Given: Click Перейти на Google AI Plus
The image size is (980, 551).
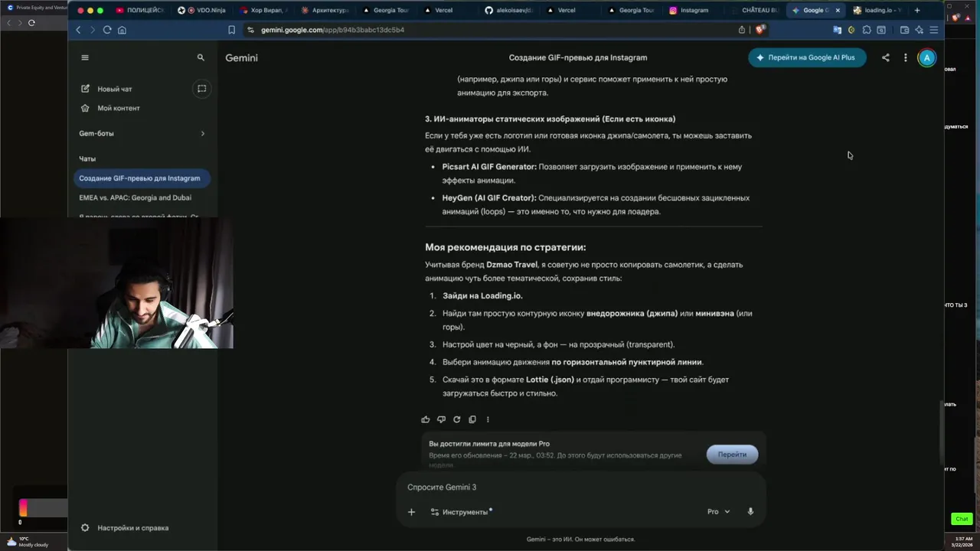Looking at the screenshot, I should pyautogui.click(x=807, y=57).
